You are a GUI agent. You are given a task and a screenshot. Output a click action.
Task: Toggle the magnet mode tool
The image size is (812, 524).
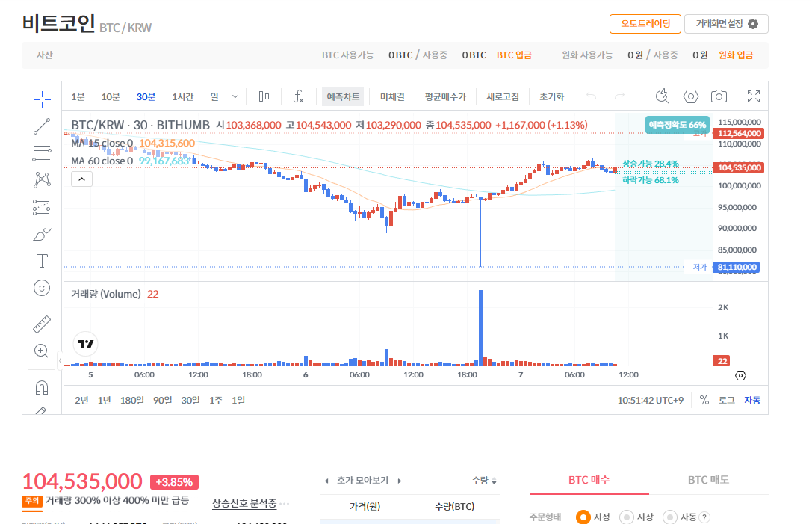42,387
